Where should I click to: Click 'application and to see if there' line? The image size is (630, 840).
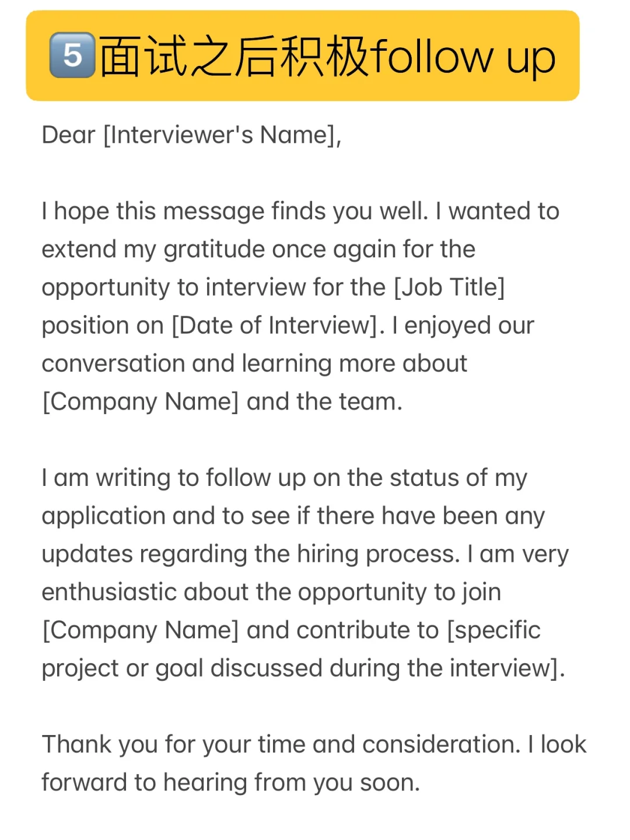293,516
